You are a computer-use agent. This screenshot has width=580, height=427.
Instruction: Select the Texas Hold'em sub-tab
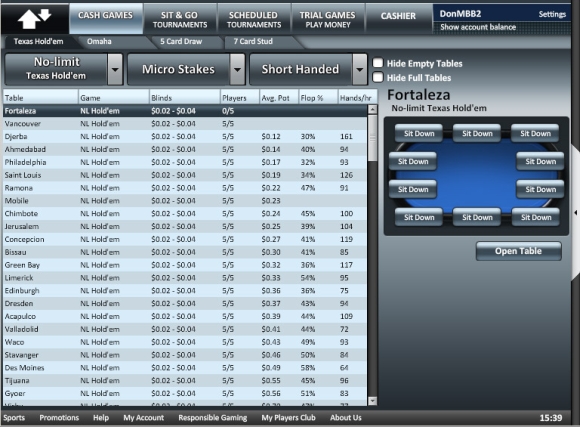38,41
